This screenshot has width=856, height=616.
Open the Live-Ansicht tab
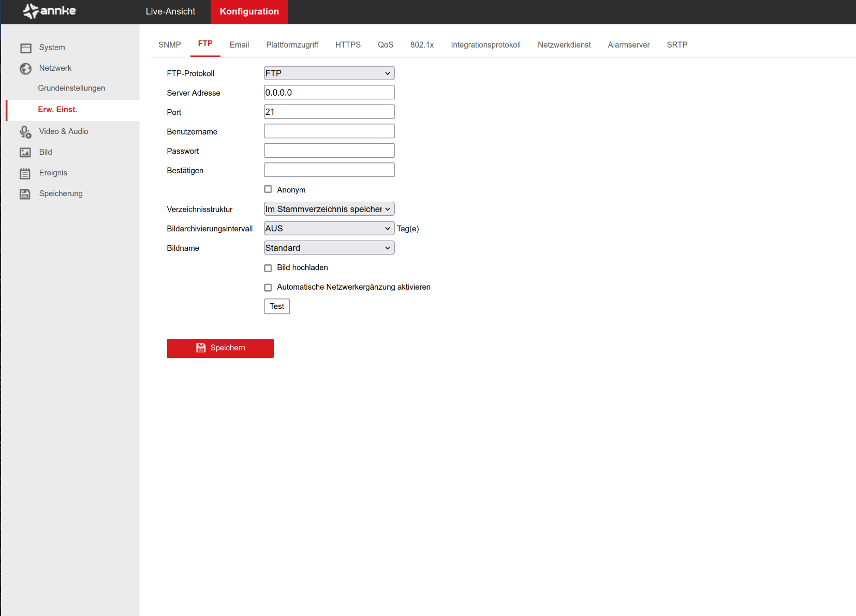pos(170,11)
